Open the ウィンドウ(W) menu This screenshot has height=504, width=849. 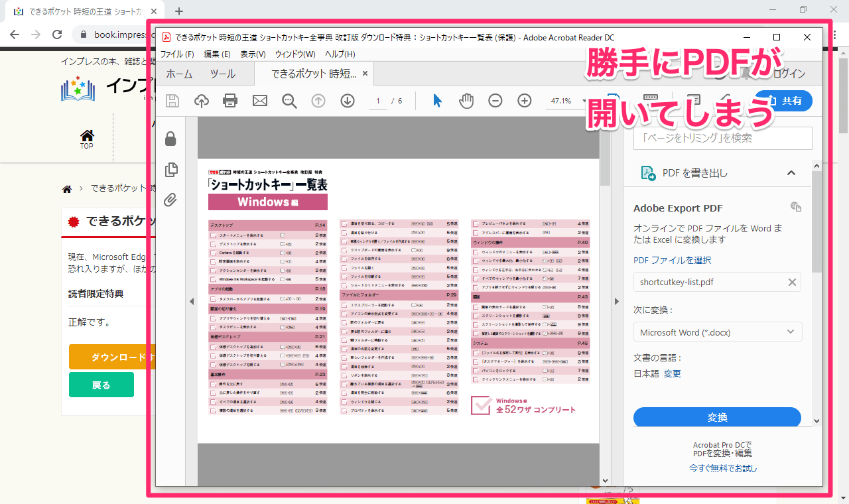(295, 54)
